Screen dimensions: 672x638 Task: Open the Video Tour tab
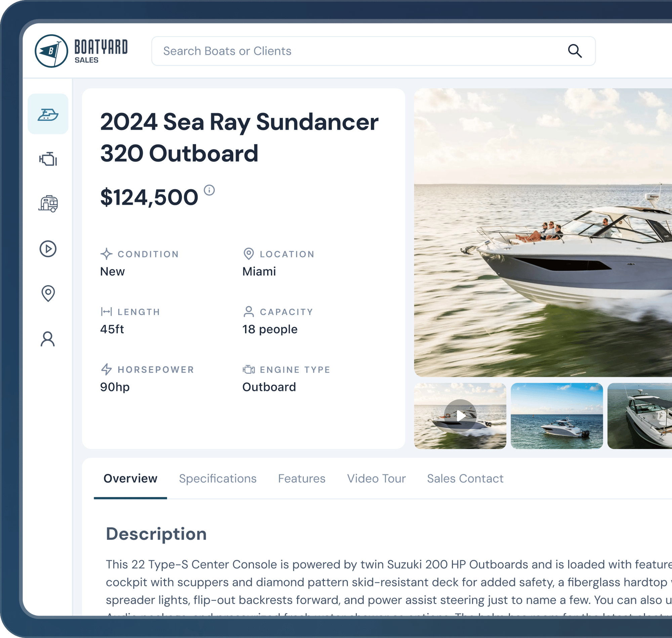376,478
